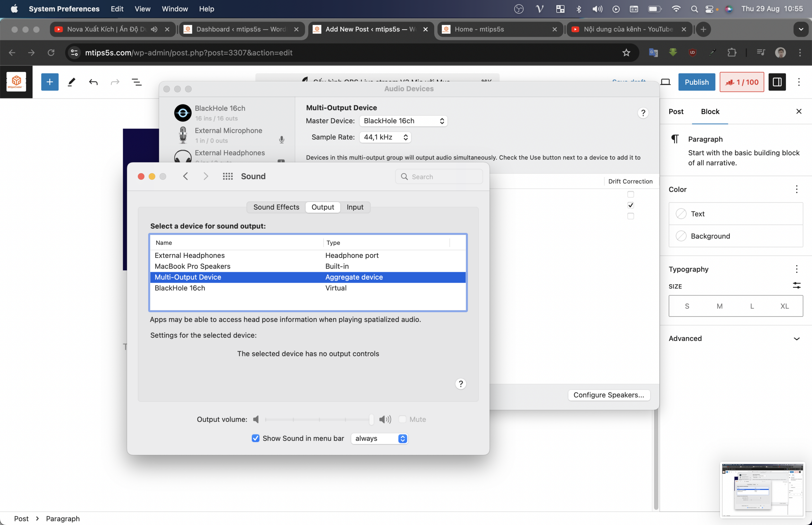Select size XL in Typography
This screenshot has width=812, height=525.
[784, 306]
